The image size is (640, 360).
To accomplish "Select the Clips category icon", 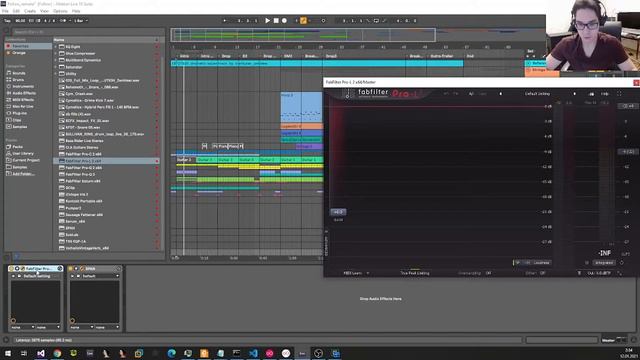I will point(9,120).
